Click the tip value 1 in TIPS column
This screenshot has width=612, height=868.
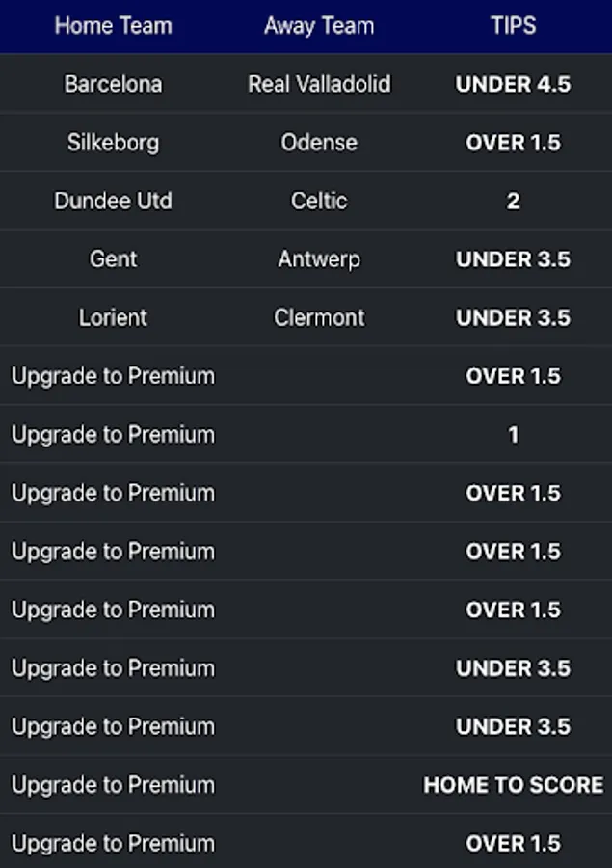pyautogui.click(x=513, y=435)
